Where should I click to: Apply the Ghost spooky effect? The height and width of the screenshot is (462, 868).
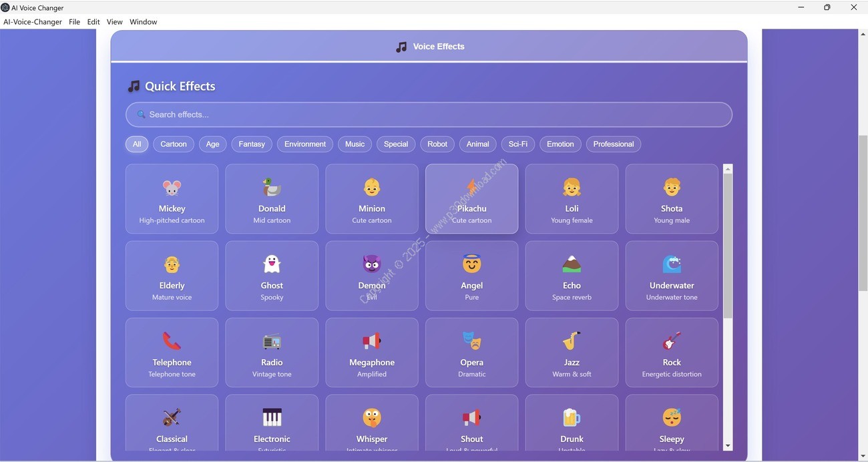272,276
